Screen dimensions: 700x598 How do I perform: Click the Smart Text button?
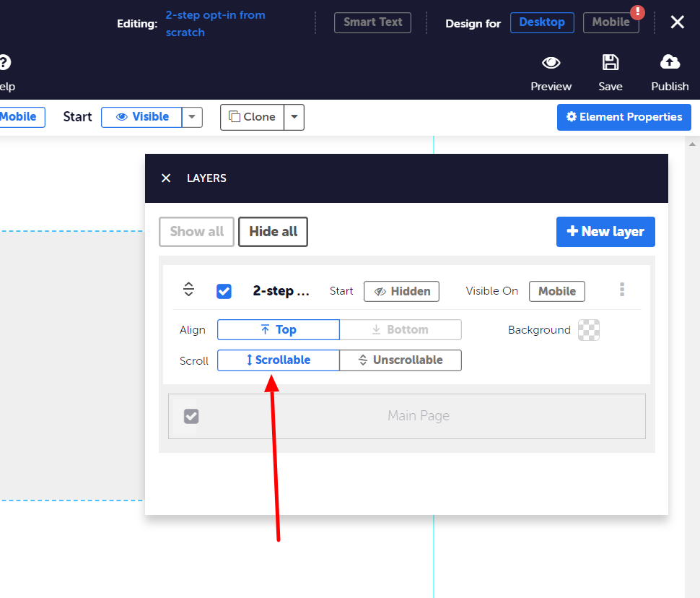click(373, 22)
